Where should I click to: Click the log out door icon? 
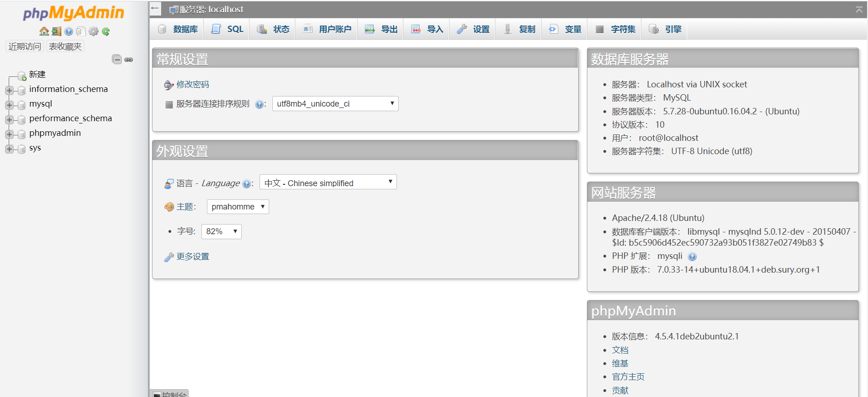point(56,31)
